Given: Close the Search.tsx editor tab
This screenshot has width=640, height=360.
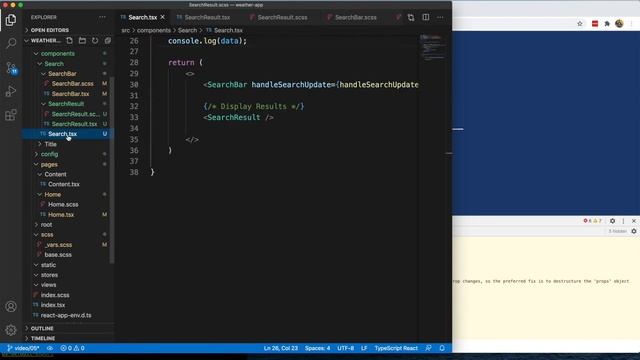Looking at the screenshot, I should tap(162, 17).
